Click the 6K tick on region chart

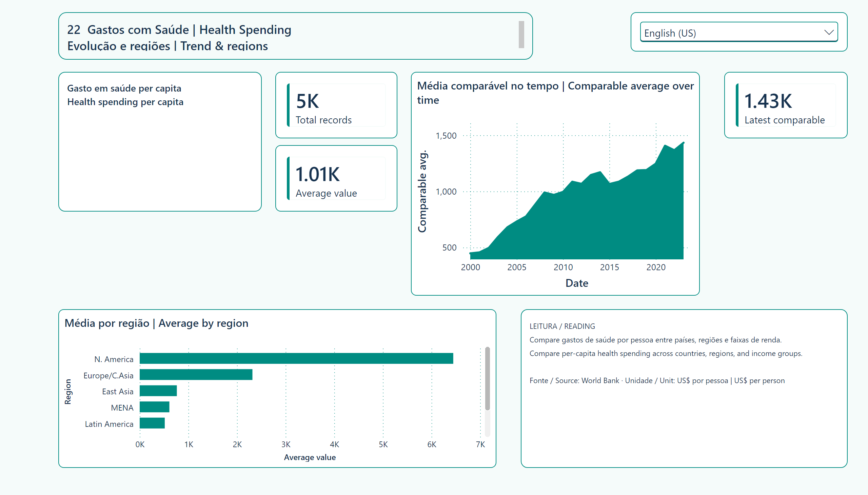pos(432,444)
